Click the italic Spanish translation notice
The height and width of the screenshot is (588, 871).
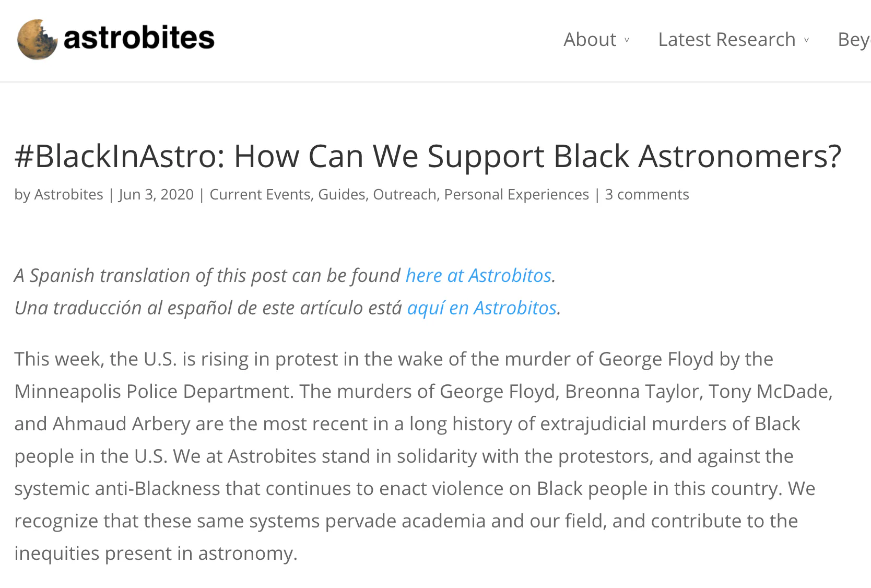pyautogui.click(x=209, y=275)
